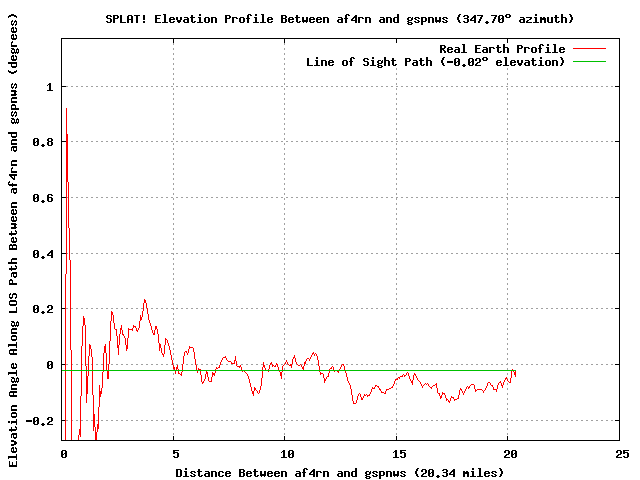Click the x-axis tick value 25

pos(622,454)
